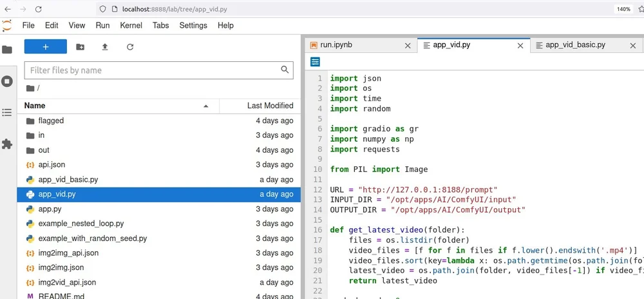The image size is (644, 299).
Task: Click the Filter files by name field
Action: point(159,70)
